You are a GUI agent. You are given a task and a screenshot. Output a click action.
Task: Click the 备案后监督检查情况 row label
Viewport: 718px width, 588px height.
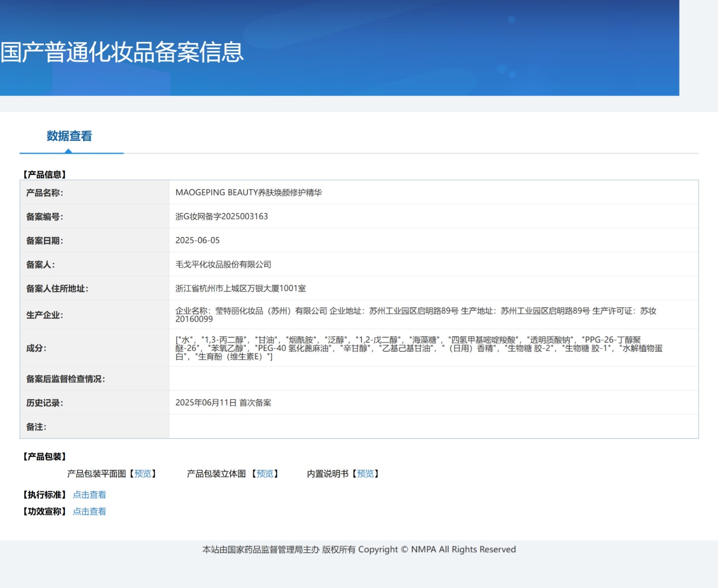coord(66,379)
